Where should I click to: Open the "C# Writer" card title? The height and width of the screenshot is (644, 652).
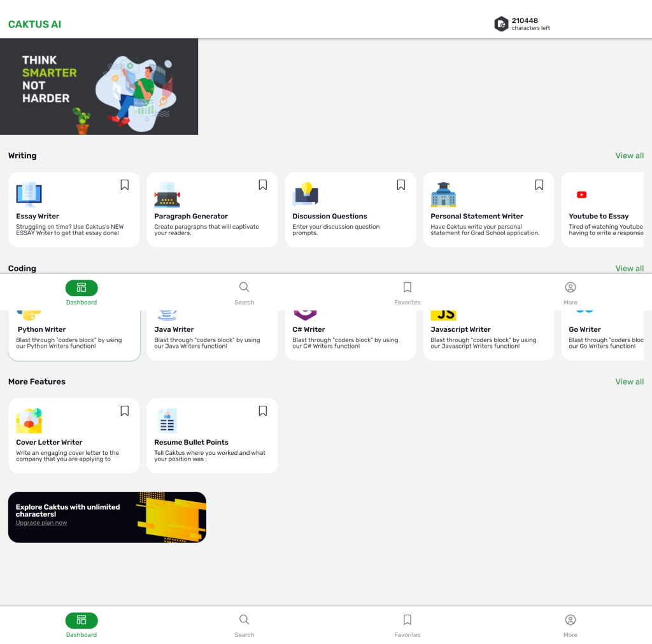(x=309, y=329)
